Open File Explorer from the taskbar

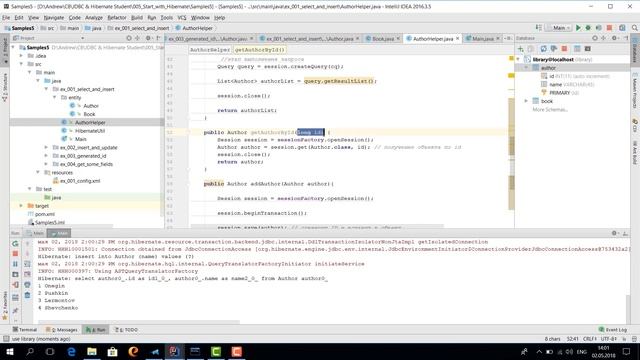coord(92,351)
